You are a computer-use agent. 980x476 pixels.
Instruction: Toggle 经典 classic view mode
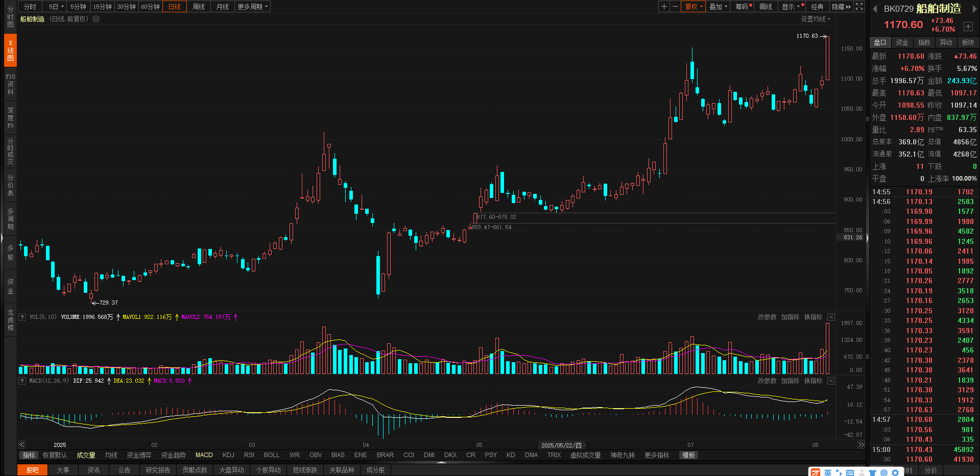[x=817, y=7]
